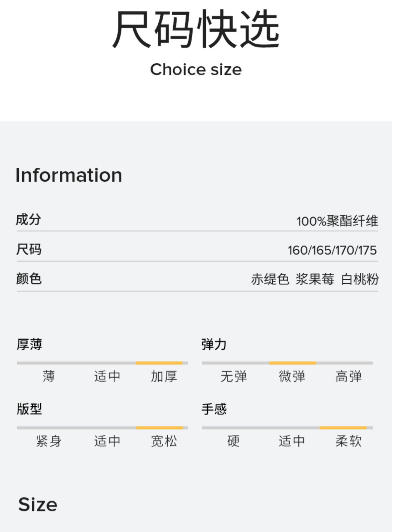Select the Choice size subtitle

[x=196, y=70]
